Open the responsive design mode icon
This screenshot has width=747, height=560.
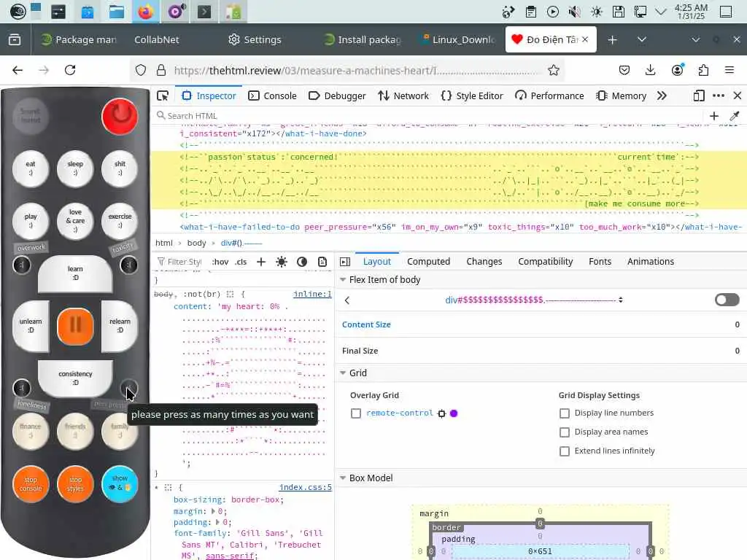(698, 96)
